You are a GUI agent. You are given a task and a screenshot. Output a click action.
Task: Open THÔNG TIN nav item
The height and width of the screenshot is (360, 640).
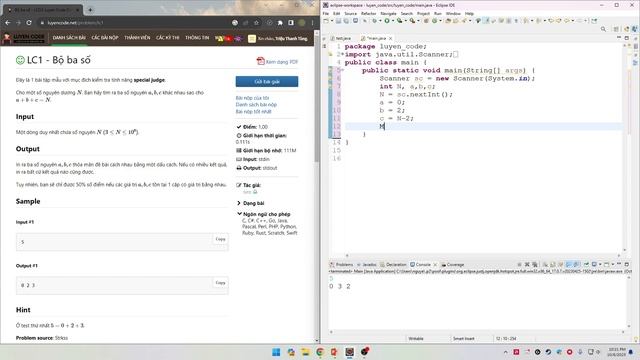[x=197, y=38]
